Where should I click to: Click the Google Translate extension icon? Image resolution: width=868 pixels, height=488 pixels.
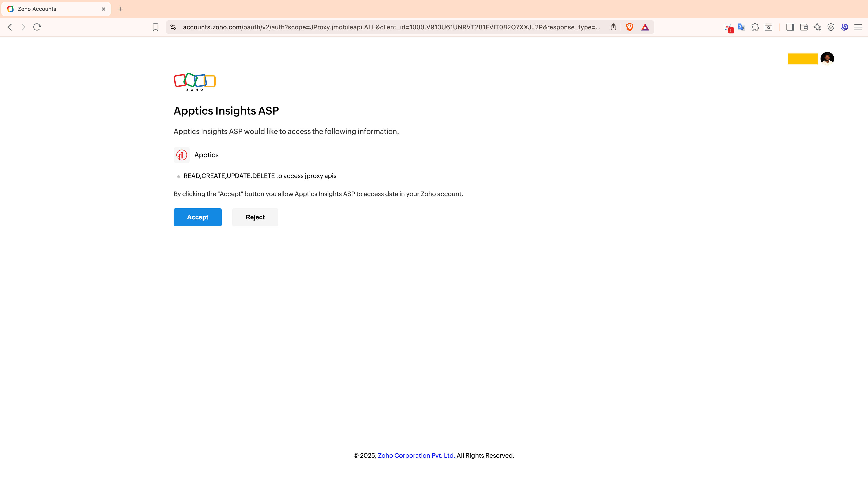point(741,27)
